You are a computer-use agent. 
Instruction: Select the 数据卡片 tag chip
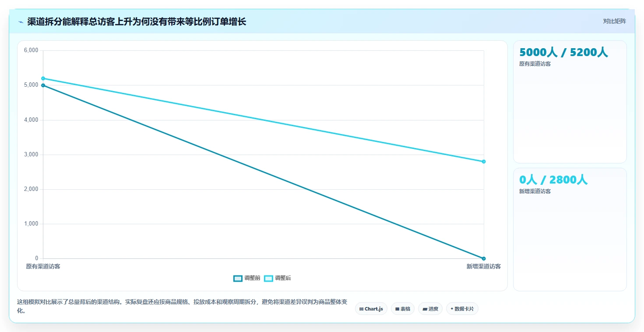[462, 309]
